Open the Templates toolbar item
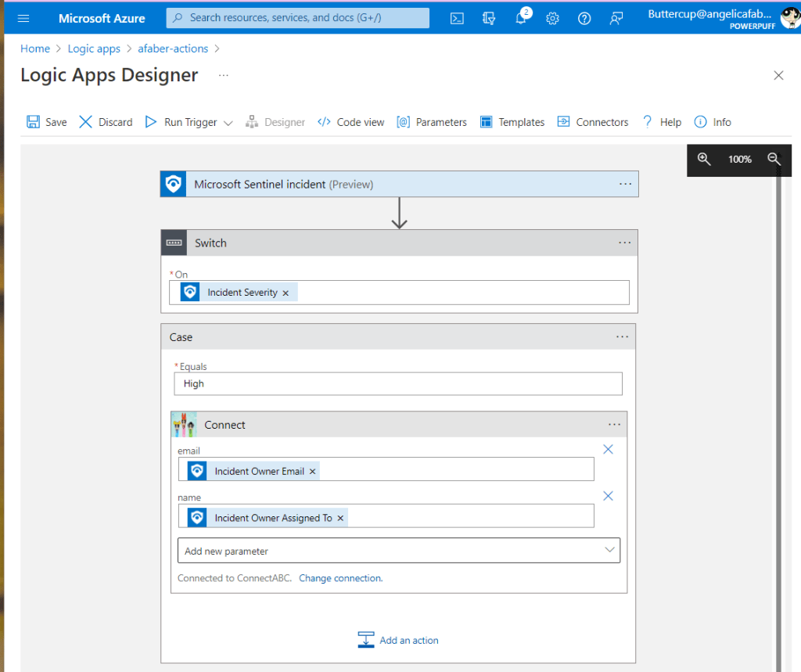This screenshot has width=801, height=672. pos(512,122)
